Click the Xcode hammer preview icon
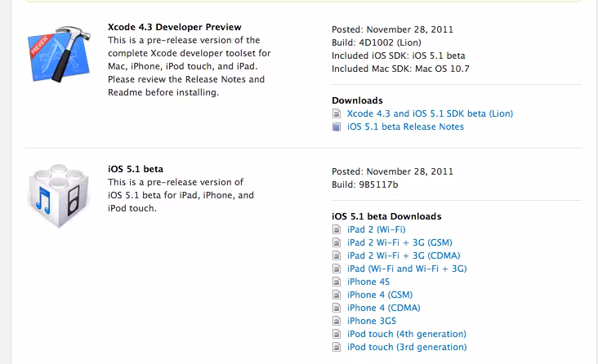 (59, 54)
